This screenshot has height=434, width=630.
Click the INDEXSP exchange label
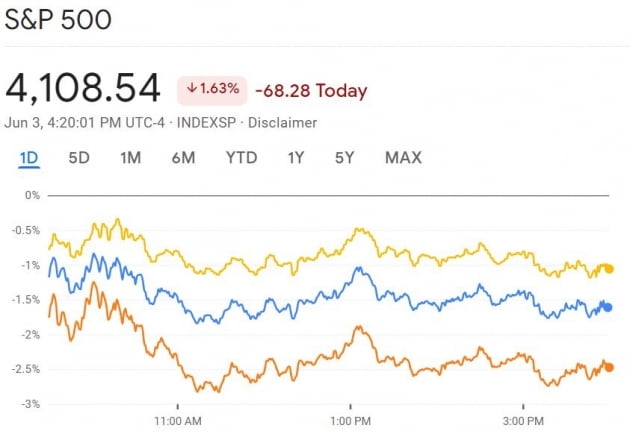pos(209,123)
